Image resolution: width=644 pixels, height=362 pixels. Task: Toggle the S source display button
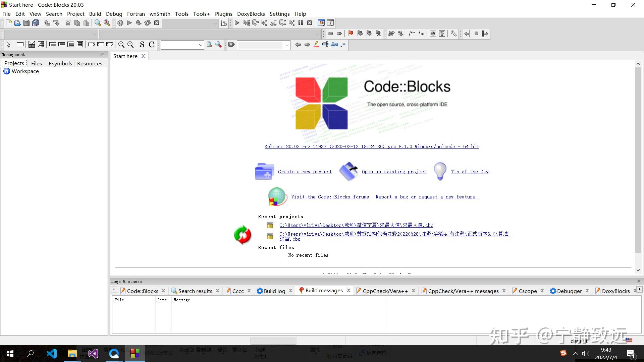click(142, 44)
